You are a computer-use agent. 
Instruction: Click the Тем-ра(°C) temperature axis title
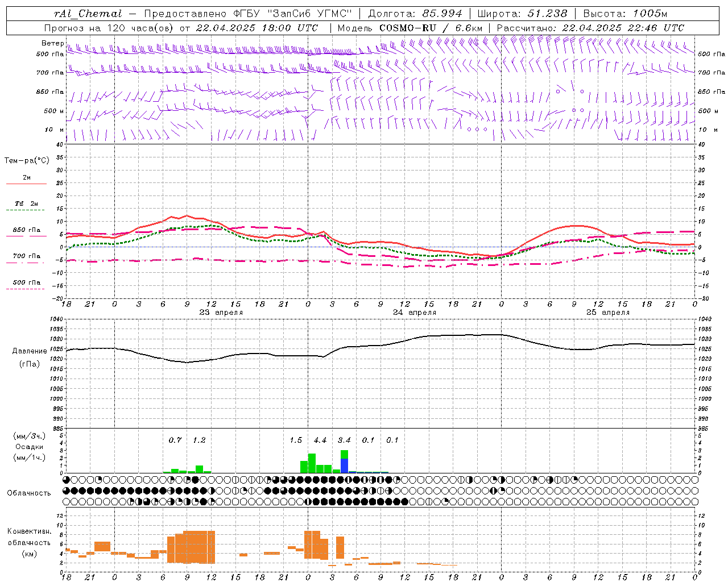pyautogui.click(x=27, y=161)
